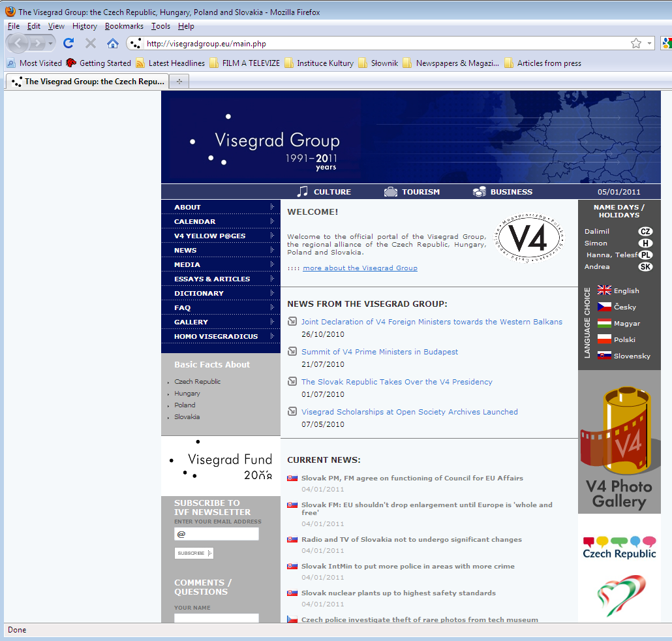Viewport: 672px width, 641px height.
Task: Open the Instituce Kultury bookmark folder
Action: (x=319, y=63)
